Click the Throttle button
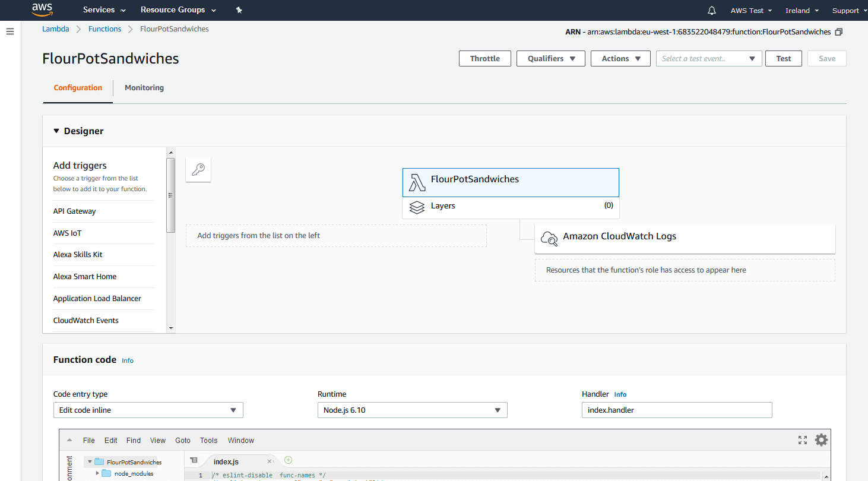The image size is (868, 481). click(x=485, y=59)
